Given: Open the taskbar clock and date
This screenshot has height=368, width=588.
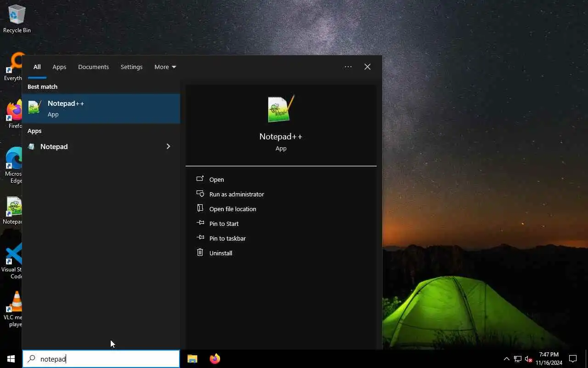Looking at the screenshot, I should [x=549, y=359].
